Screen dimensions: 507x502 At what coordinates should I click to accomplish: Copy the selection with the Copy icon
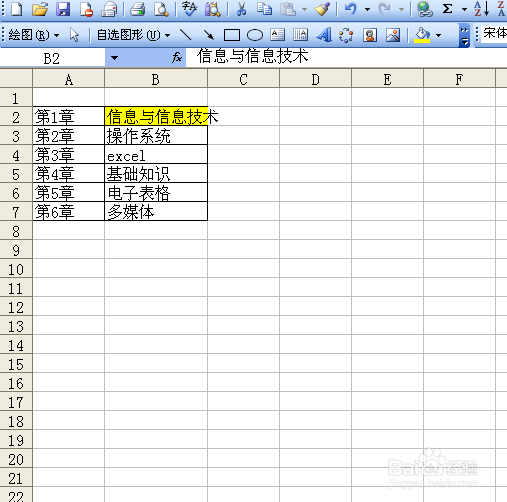pos(264,9)
